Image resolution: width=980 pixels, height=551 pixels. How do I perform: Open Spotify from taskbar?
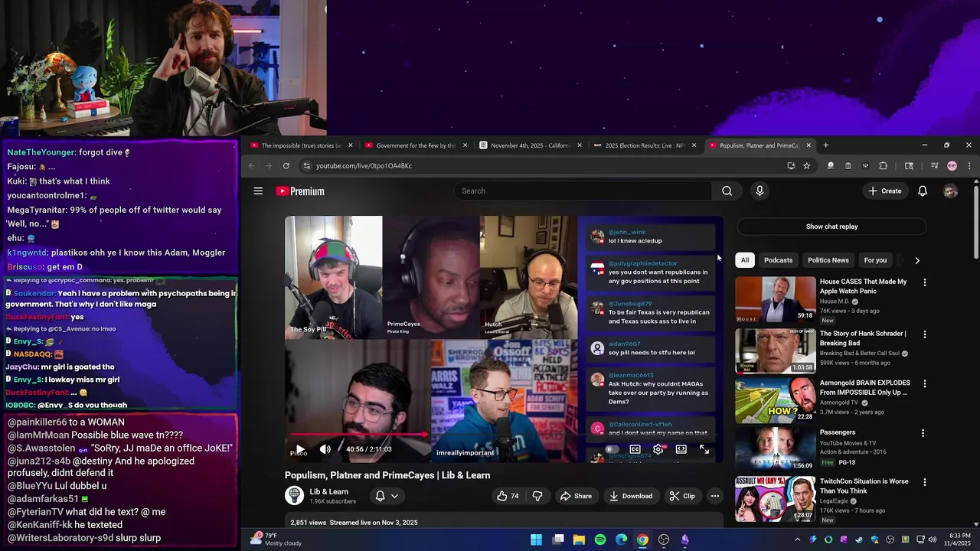(x=600, y=540)
